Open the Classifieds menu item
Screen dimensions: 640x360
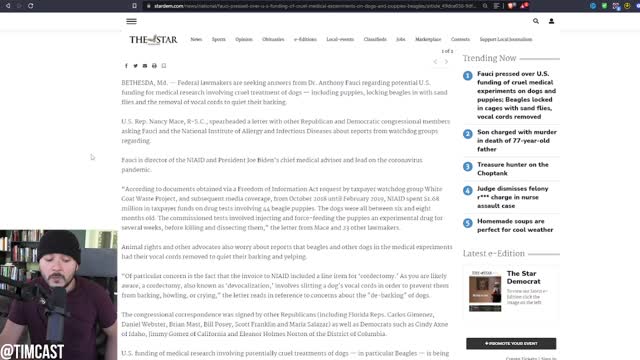(x=375, y=39)
